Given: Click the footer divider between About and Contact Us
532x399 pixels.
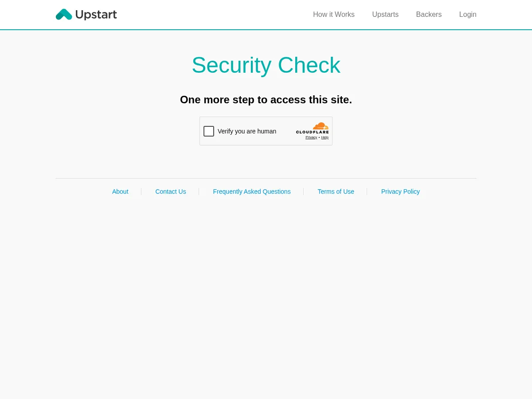Looking at the screenshot, I should click(141, 191).
